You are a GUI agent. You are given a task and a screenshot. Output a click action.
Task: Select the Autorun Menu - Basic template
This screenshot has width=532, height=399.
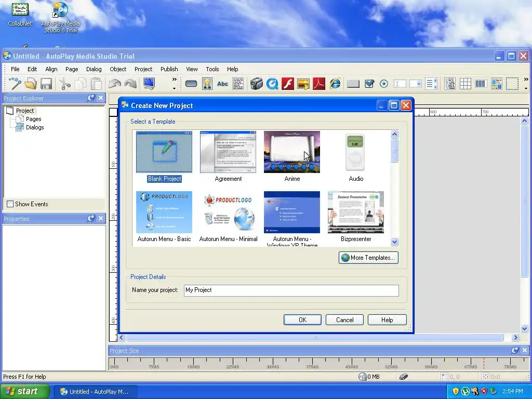pyautogui.click(x=164, y=217)
